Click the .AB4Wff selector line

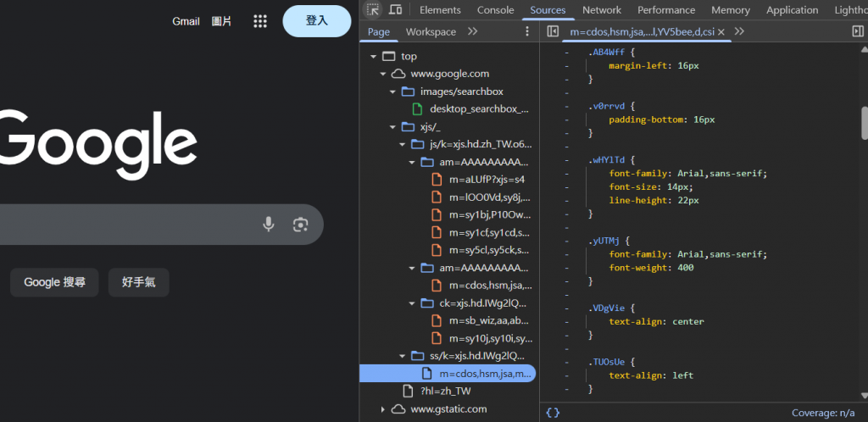[614, 52]
